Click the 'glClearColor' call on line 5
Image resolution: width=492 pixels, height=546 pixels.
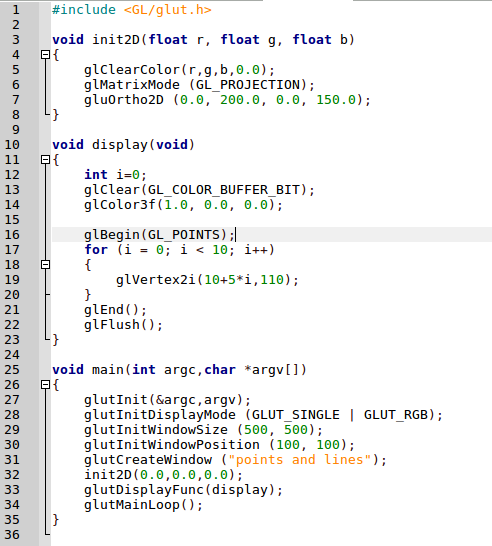tap(132, 70)
